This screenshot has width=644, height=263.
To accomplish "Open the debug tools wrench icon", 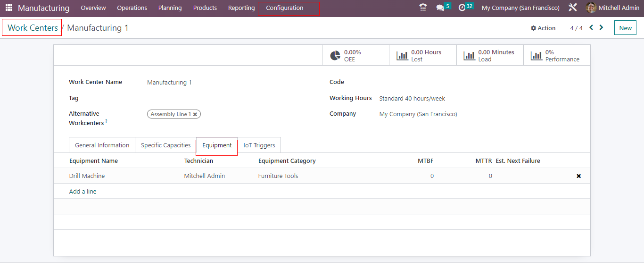I will tap(572, 8).
